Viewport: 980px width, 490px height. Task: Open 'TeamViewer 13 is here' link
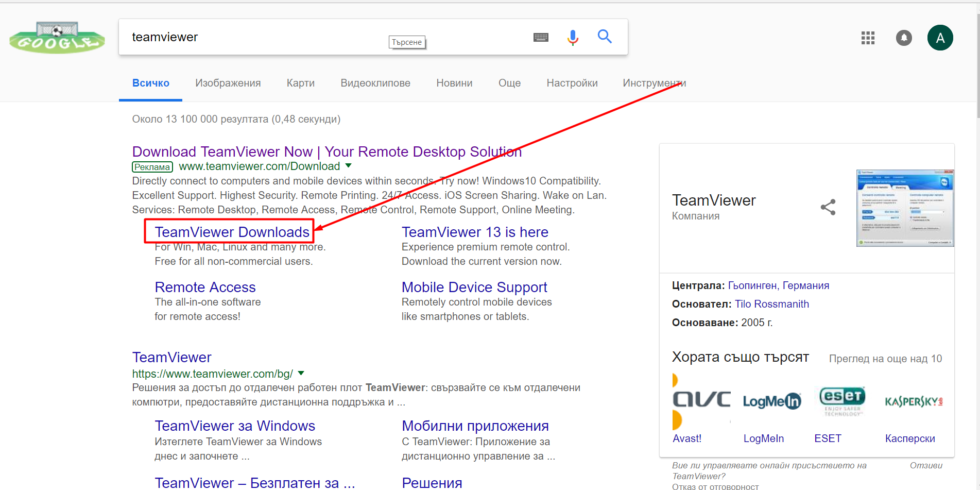pos(475,232)
